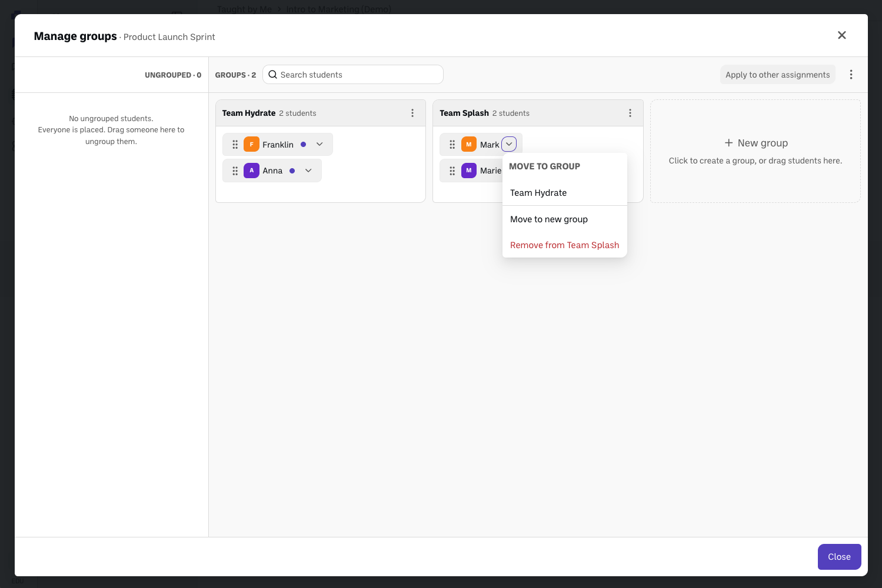882x588 pixels.
Task: Click the UNGROUPED · 0 header
Action: (173, 75)
